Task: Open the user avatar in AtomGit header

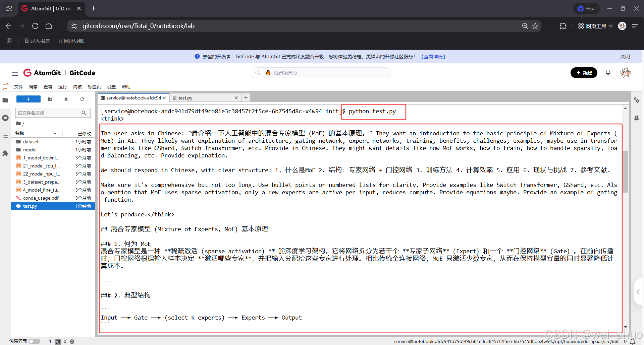Action: click(x=626, y=72)
